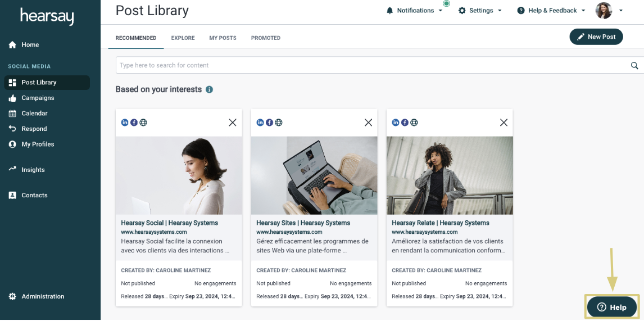The image size is (644, 321).
Task: Click the Calendar icon in sidebar
Action: pos(12,114)
